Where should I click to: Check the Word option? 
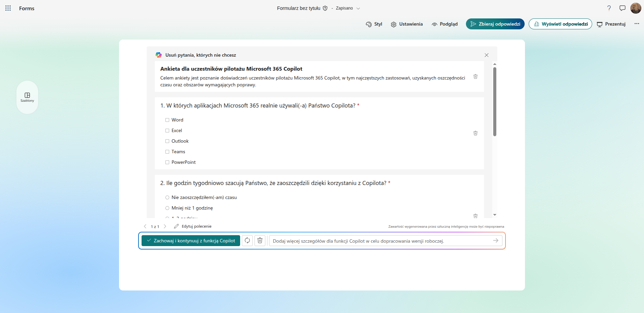[167, 120]
